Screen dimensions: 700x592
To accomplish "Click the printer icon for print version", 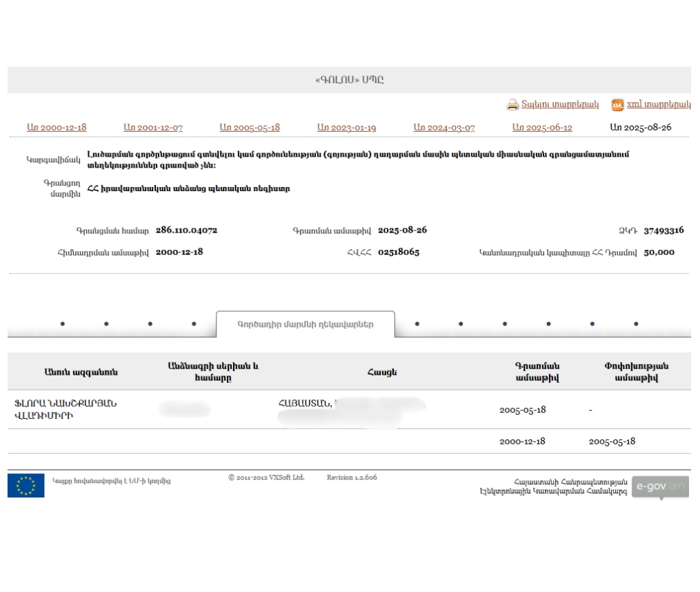I will click(x=512, y=105).
